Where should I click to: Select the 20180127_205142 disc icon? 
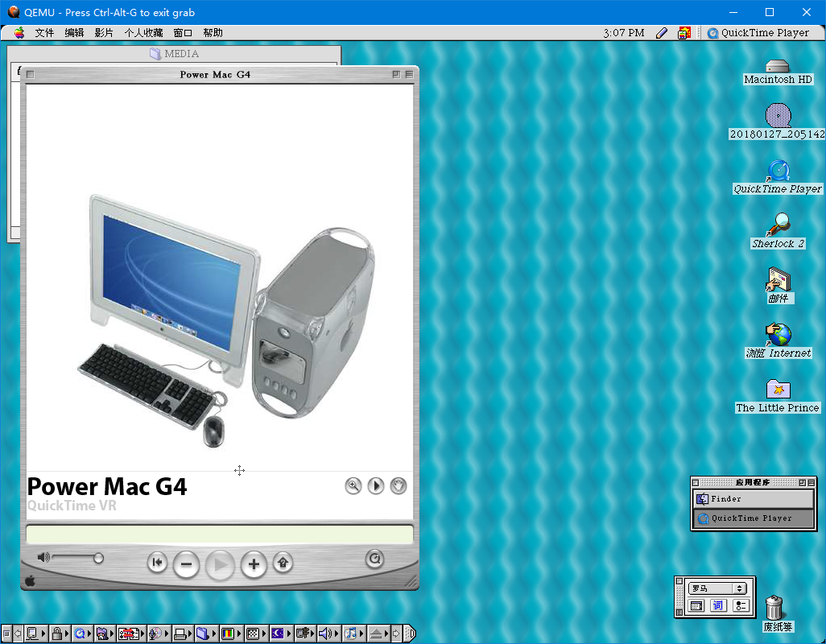778,121
